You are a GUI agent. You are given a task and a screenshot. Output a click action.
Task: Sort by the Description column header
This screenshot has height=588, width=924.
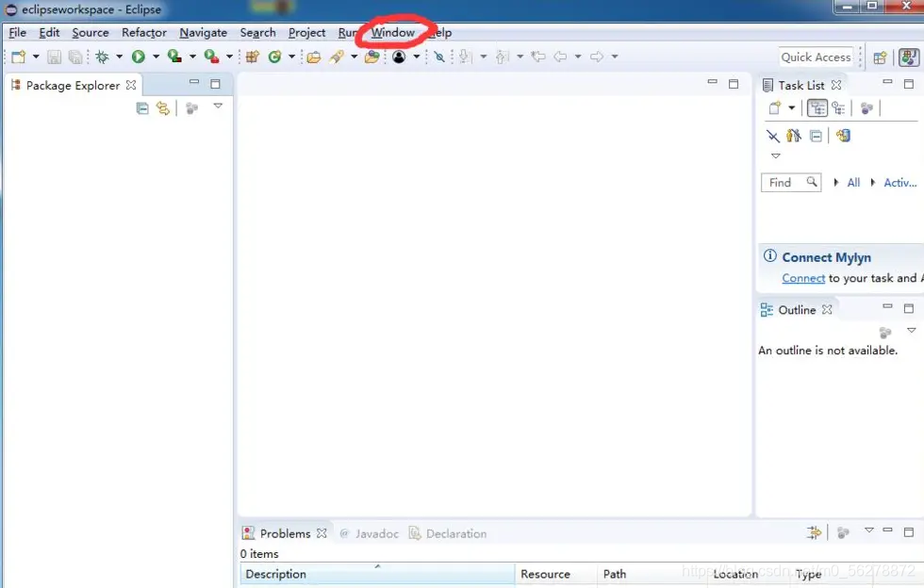pyautogui.click(x=377, y=574)
